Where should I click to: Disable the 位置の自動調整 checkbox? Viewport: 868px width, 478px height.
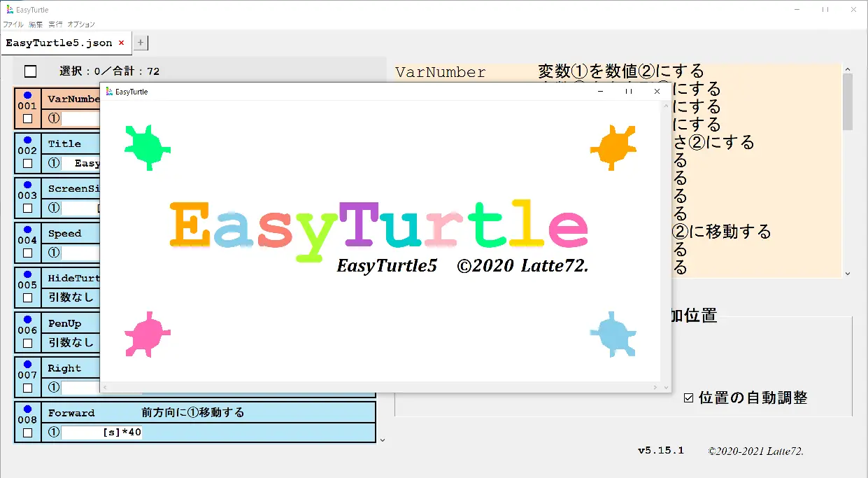click(x=690, y=398)
